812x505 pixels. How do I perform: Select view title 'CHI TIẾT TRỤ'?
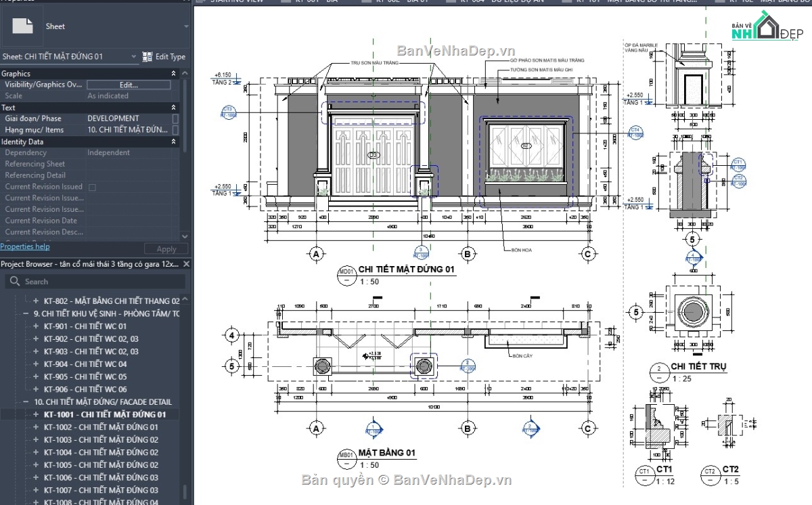point(699,367)
